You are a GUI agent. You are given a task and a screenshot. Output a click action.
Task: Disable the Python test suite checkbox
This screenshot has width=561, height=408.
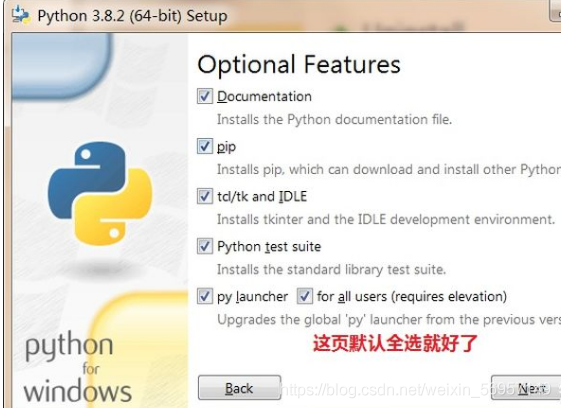[x=205, y=247]
